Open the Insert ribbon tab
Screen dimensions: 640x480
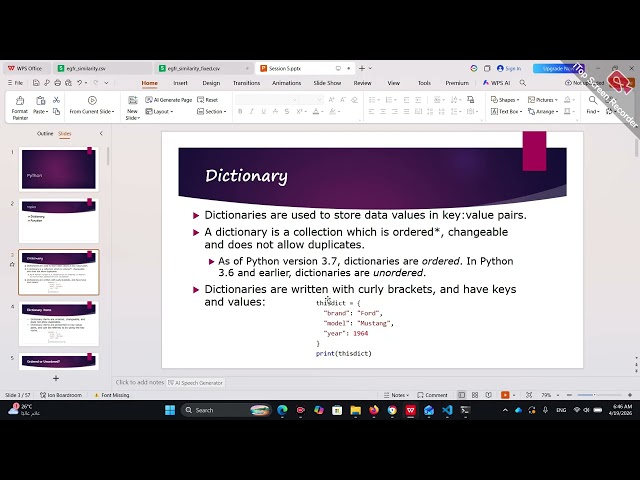tap(180, 83)
